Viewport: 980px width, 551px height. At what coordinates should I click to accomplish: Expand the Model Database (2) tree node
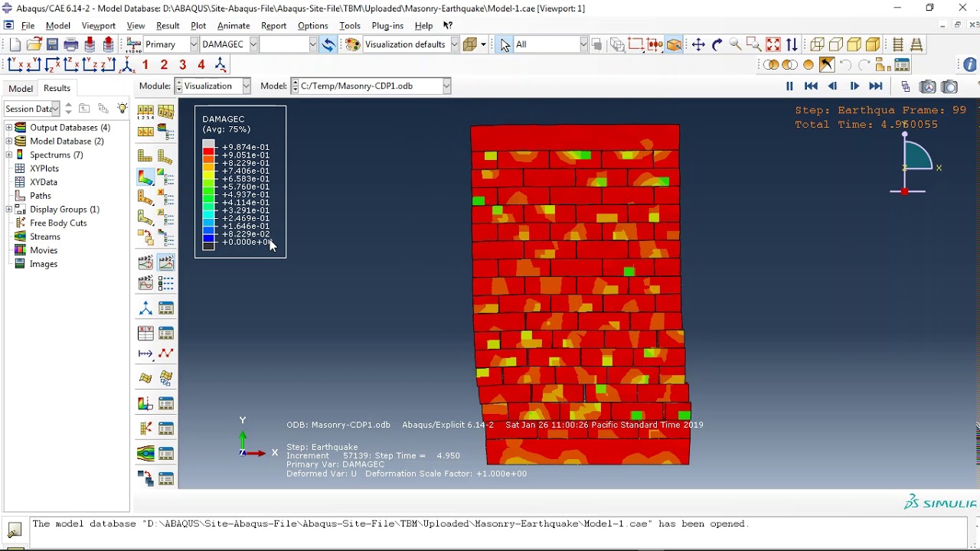coord(9,142)
